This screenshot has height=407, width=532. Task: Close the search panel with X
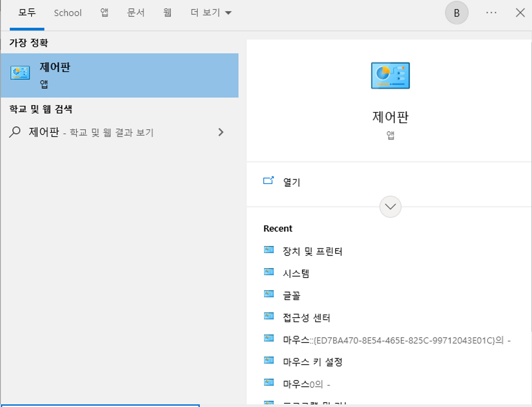click(520, 13)
